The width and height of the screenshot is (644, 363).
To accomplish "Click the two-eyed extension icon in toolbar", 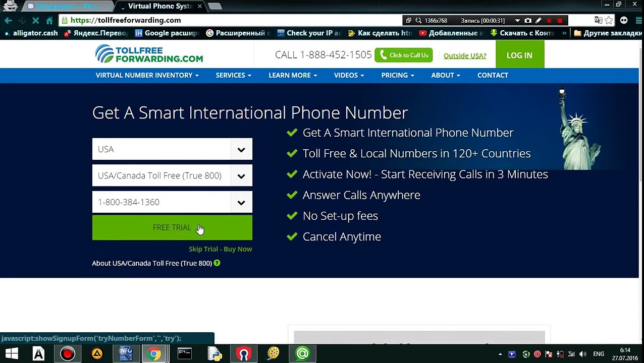I will [624, 20].
